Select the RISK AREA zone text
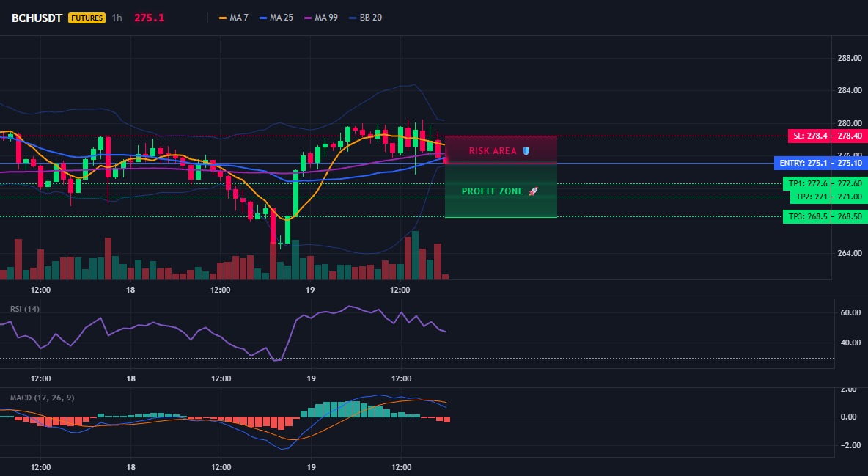This screenshot has height=476, width=868. click(x=493, y=151)
